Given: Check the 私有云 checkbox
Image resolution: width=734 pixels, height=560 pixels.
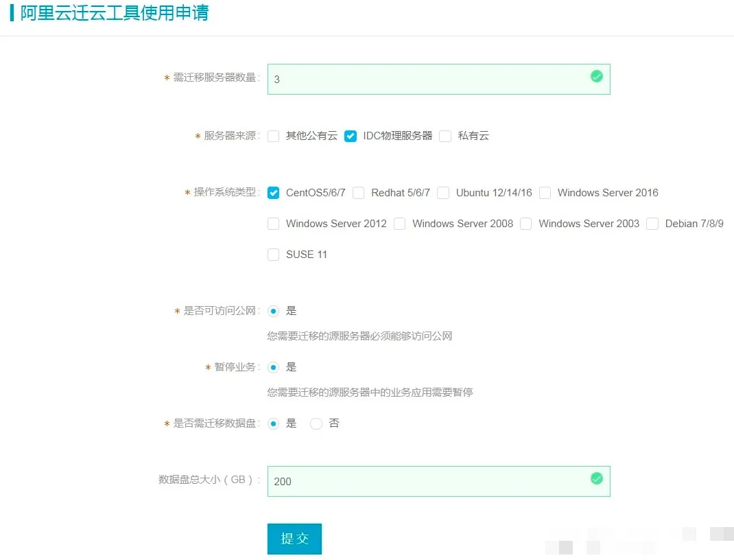Looking at the screenshot, I should (445, 136).
